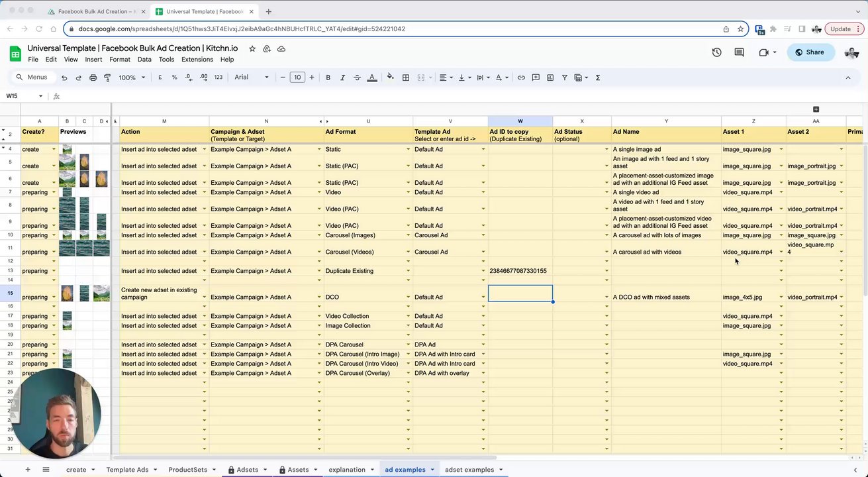Open the comments panel icon
Image resolution: width=868 pixels, height=477 pixels.
[739, 52]
